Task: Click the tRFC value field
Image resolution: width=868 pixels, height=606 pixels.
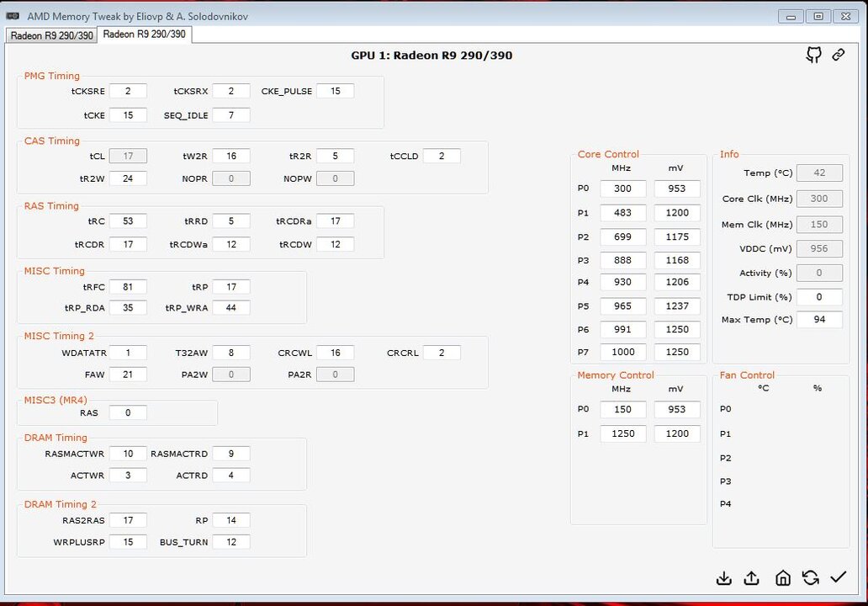Action: tap(128, 287)
